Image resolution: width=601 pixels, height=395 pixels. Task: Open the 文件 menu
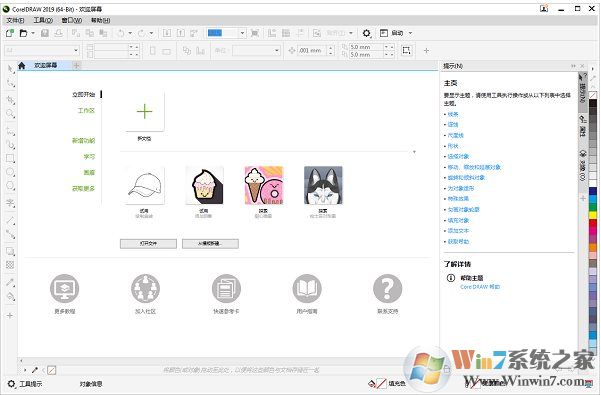pyautogui.click(x=15, y=20)
